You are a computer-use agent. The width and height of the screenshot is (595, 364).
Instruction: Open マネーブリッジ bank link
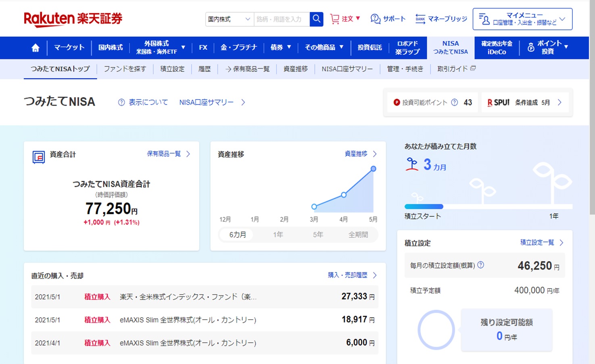pyautogui.click(x=441, y=19)
